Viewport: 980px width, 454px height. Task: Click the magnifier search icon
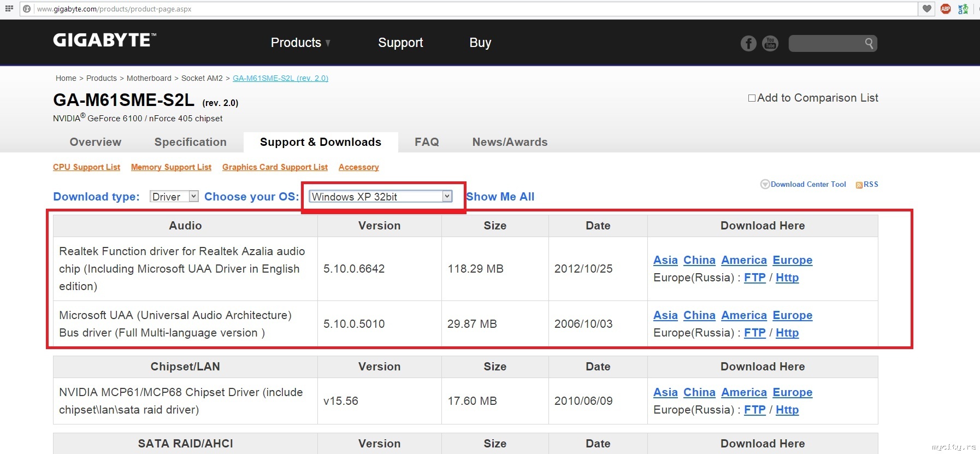coord(869,43)
